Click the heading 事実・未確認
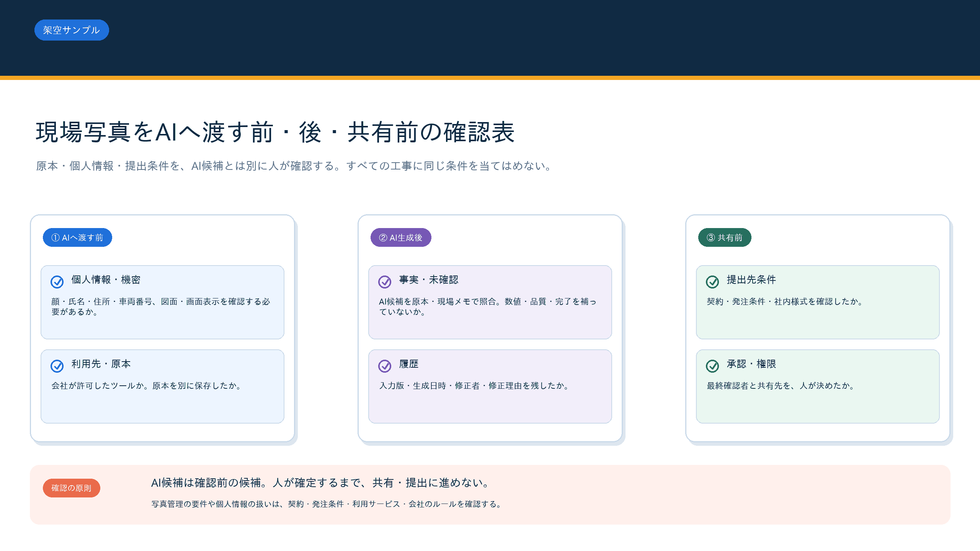Screen dimensions: 980x551 tap(429, 280)
